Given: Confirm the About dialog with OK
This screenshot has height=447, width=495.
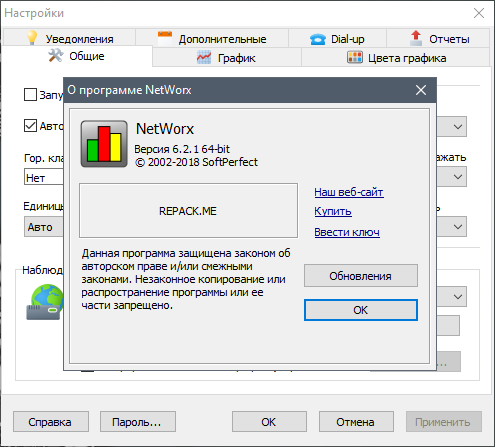Looking at the screenshot, I should tap(361, 310).
